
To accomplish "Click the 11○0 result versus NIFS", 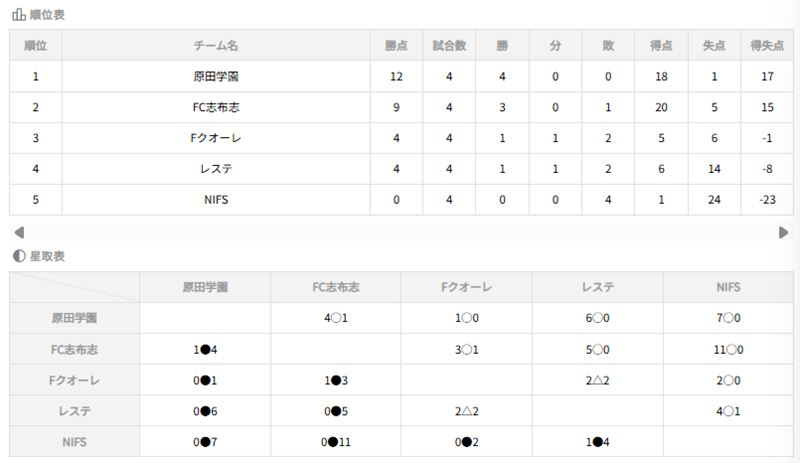I will tap(727, 349).
